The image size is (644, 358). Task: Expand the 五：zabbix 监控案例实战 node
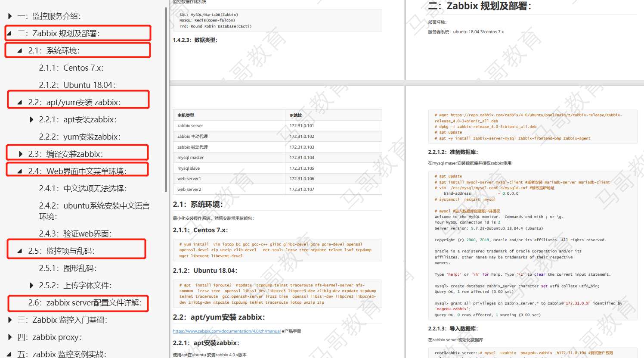coord(10,354)
